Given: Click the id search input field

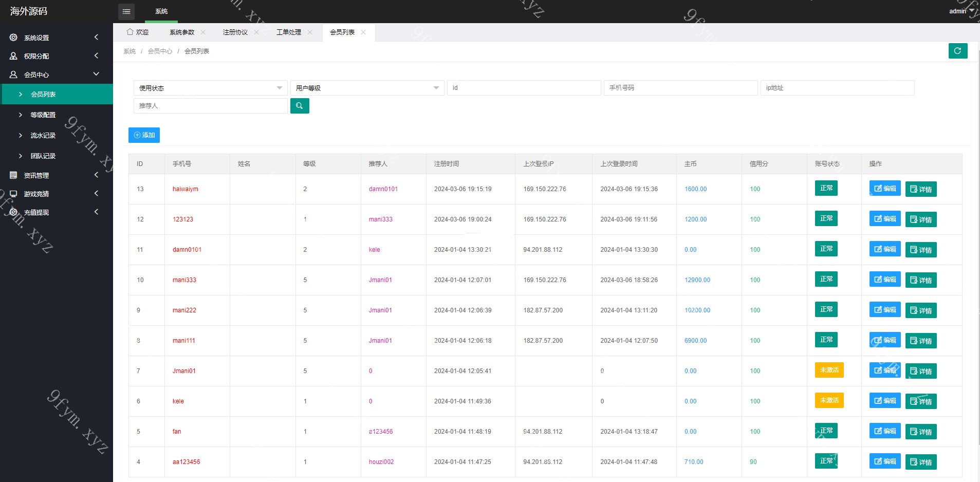Looking at the screenshot, I should click(x=524, y=88).
